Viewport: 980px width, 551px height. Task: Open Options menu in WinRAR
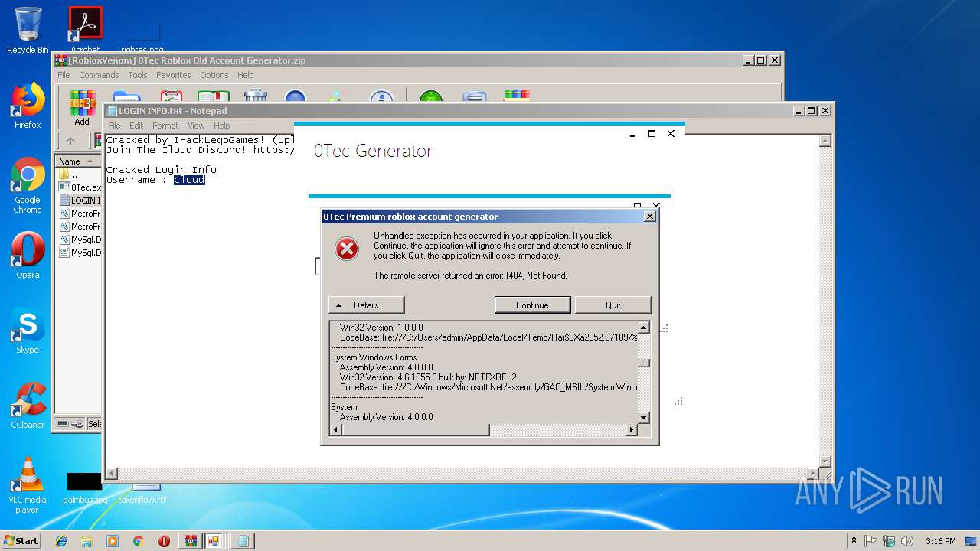(214, 75)
